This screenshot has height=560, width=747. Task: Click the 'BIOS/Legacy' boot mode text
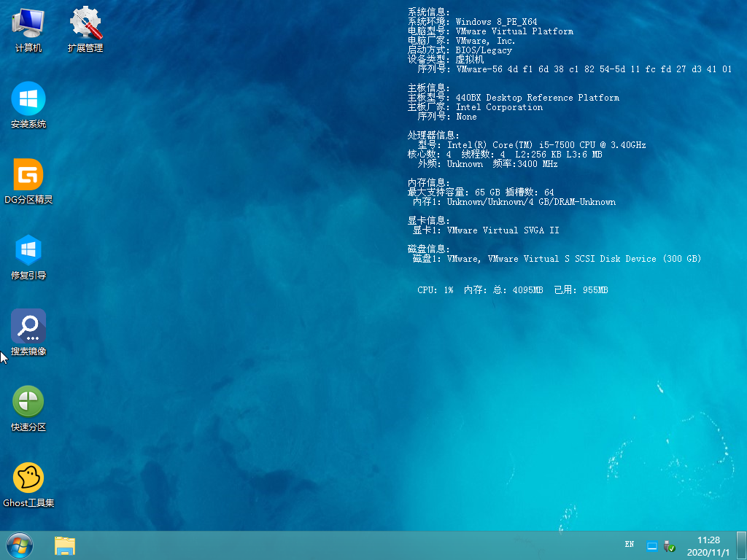point(484,50)
